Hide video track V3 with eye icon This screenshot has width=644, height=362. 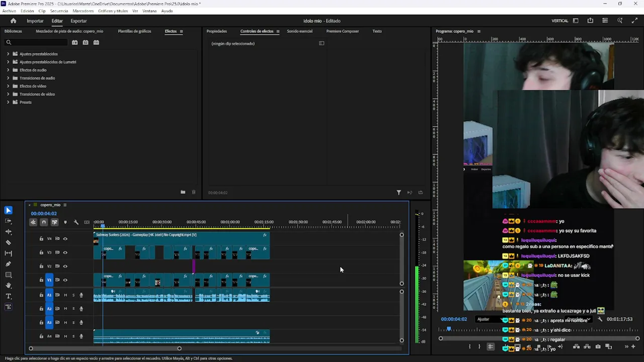click(x=65, y=252)
